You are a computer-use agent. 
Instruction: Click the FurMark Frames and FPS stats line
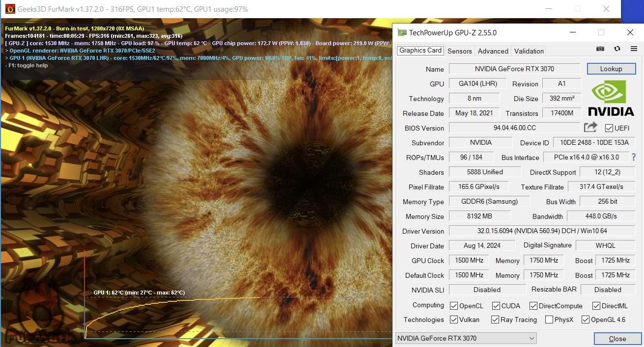click(x=94, y=36)
